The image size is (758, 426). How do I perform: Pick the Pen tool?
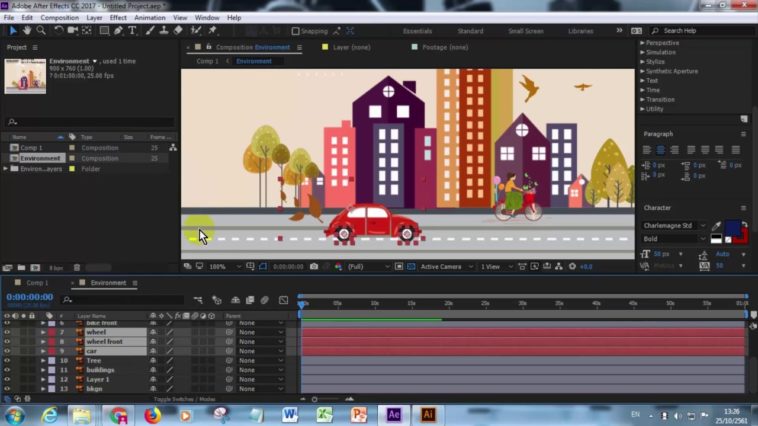coord(119,31)
